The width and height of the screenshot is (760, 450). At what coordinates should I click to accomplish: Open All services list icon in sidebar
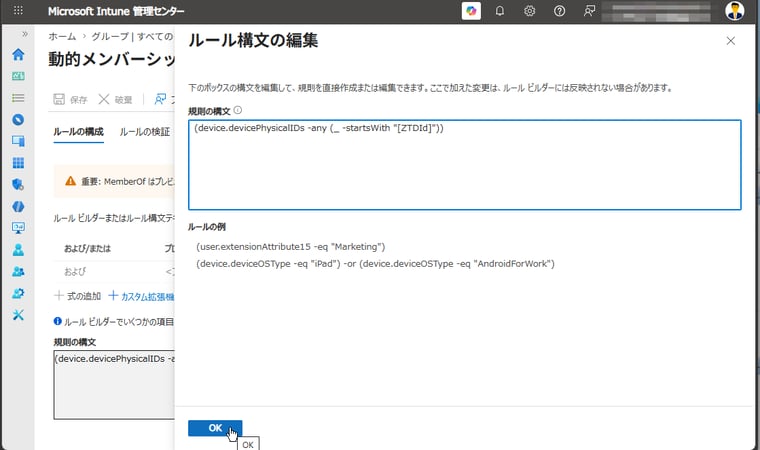tap(18, 98)
